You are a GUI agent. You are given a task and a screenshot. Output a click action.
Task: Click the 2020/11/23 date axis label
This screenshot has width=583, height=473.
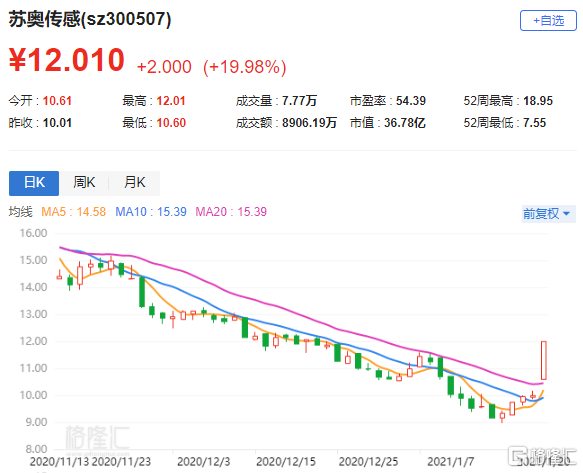121,462
